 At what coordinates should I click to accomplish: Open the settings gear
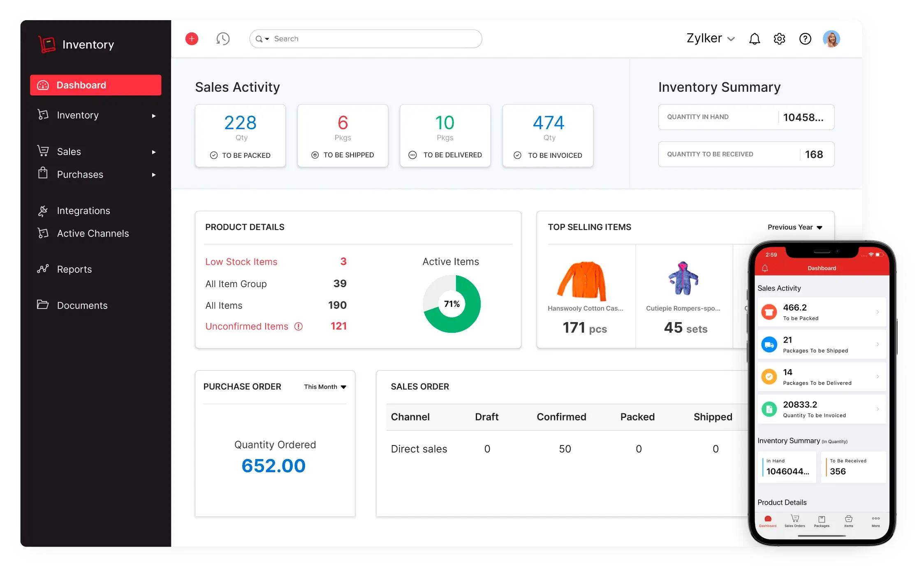pos(779,38)
